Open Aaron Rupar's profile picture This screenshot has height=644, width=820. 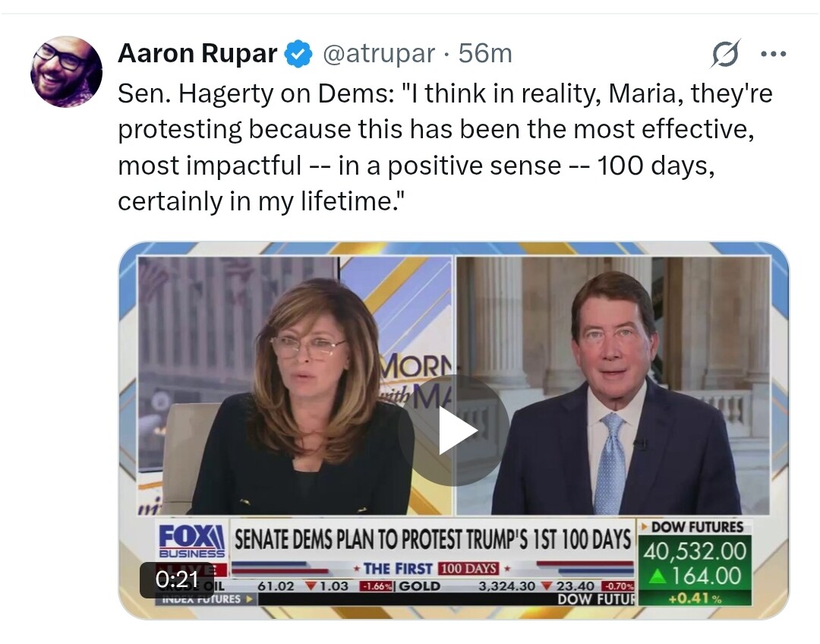click(66, 71)
